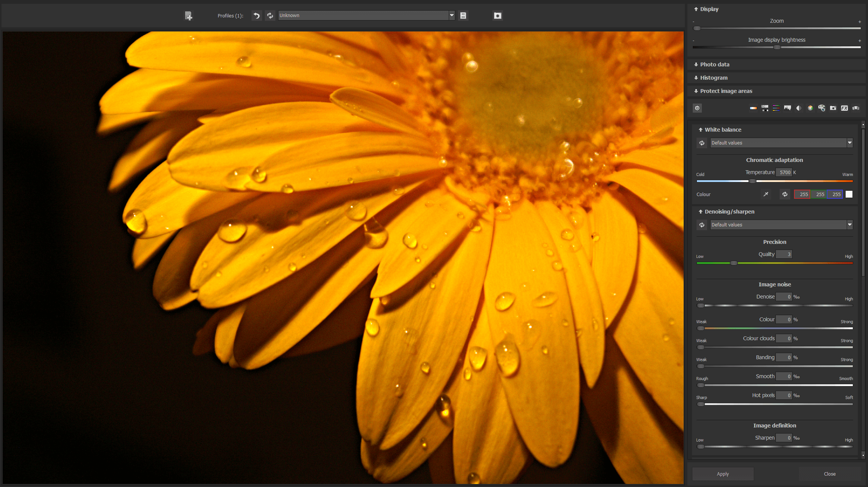Click the Sharpen value field
Image resolution: width=868 pixels, height=487 pixels.
[x=784, y=438]
